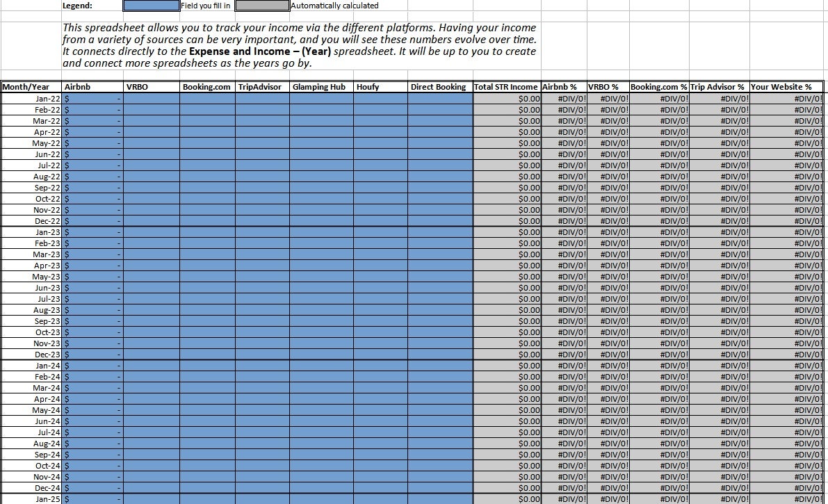This screenshot has width=828, height=504.
Task: Click the Direct Booking cell for Sep-24
Action: (440, 455)
